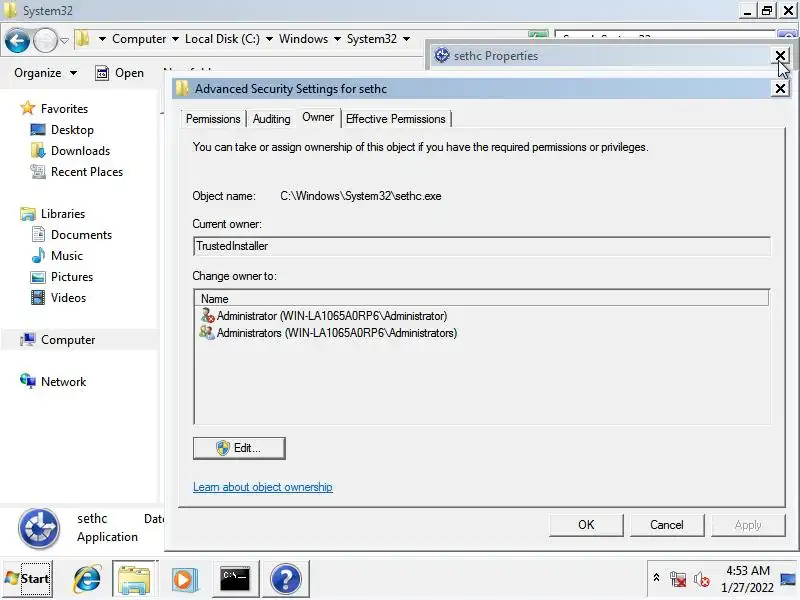The width and height of the screenshot is (800, 600).
Task: Click the Documents library icon
Action: click(x=38, y=235)
